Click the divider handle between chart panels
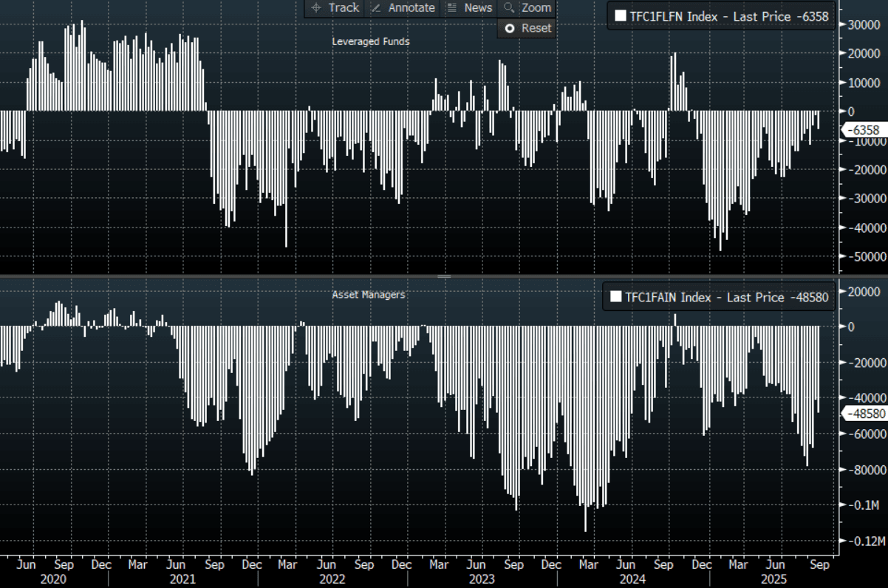 pos(444,276)
